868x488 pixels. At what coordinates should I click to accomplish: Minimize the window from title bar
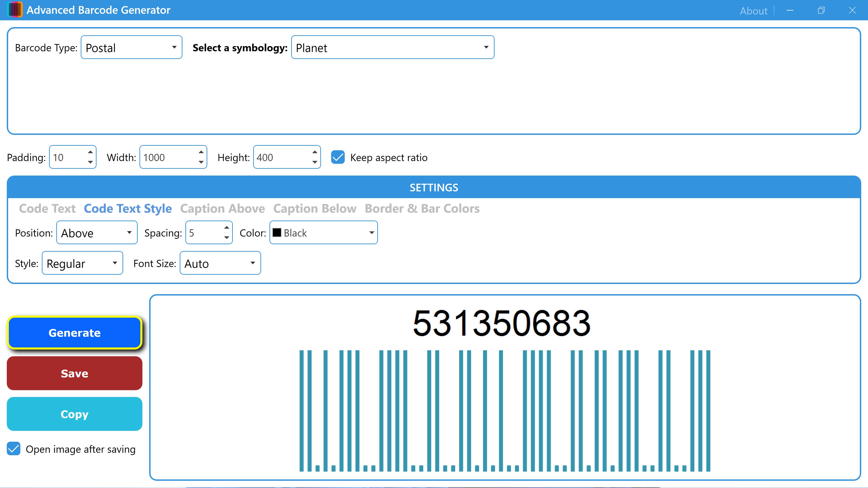tap(790, 10)
